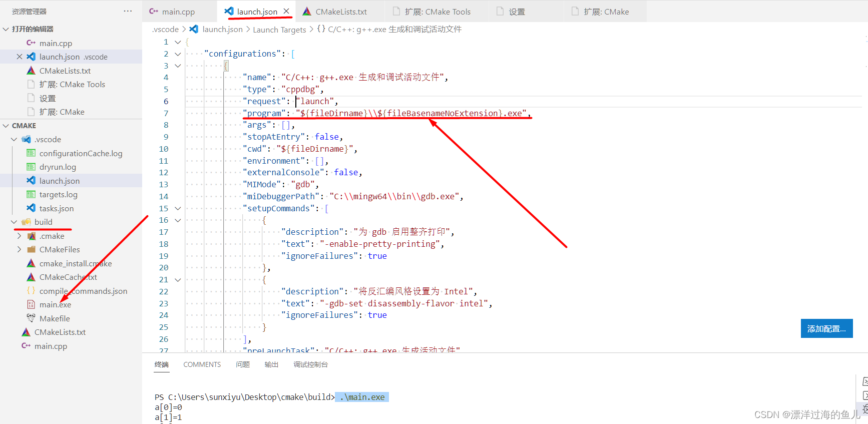Image resolution: width=868 pixels, height=424 pixels.
Task: Click Launch Targets breadcrumb segment
Action: pyautogui.click(x=279, y=30)
